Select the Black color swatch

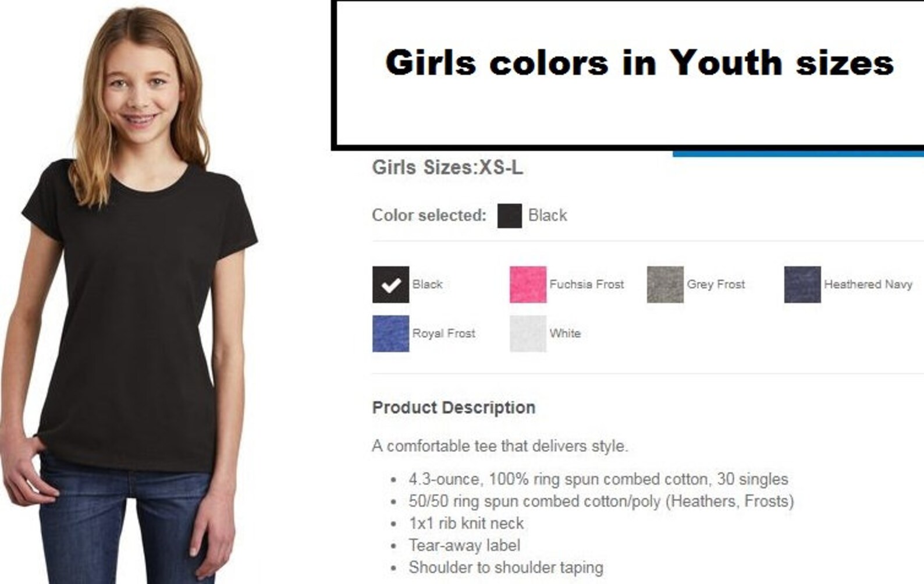(x=390, y=284)
